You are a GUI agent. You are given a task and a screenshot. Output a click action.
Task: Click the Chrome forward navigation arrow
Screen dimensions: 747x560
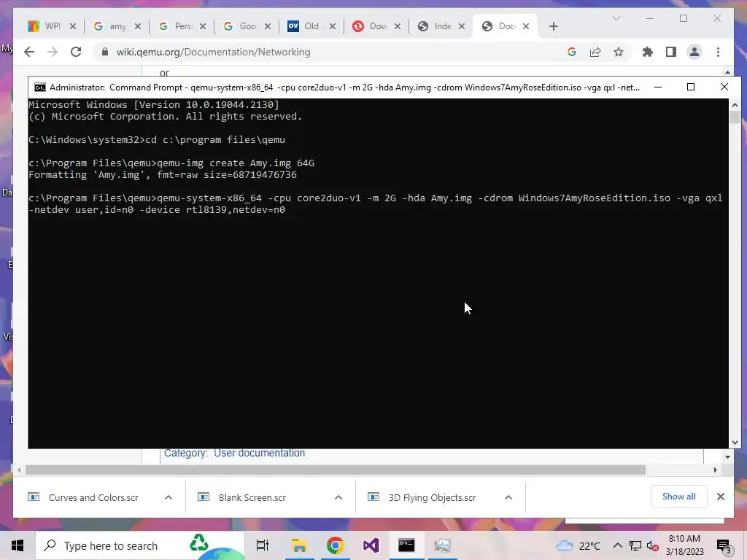pyautogui.click(x=53, y=52)
